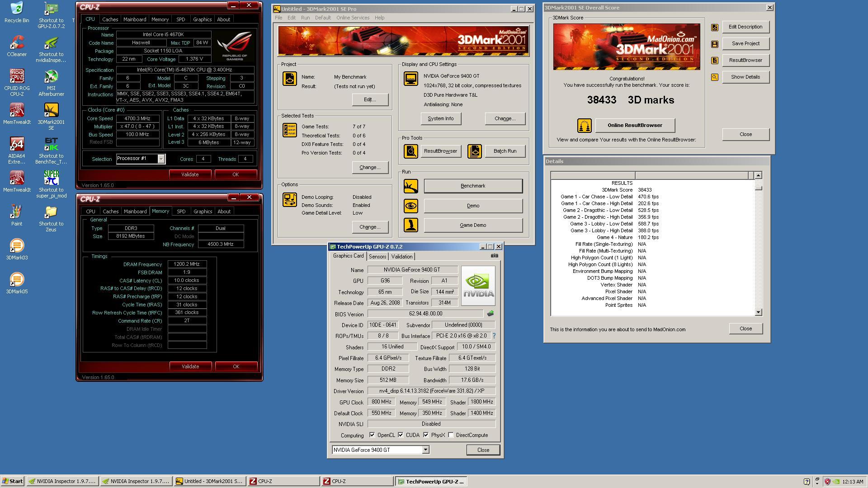Click the Start button on taskbar
Image resolution: width=868 pixels, height=488 pixels.
pos(12,482)
